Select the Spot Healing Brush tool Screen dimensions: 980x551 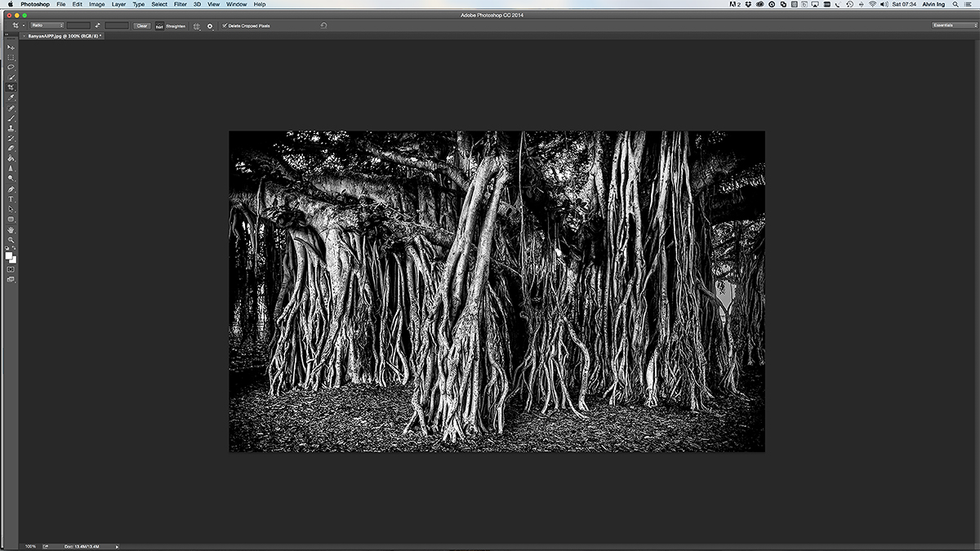coord(11,107)
